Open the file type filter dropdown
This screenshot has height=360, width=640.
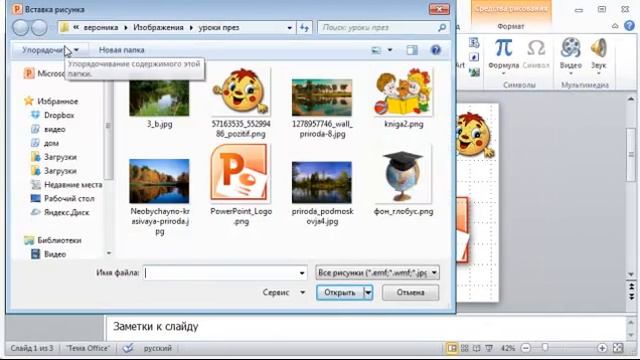[434, 272]
